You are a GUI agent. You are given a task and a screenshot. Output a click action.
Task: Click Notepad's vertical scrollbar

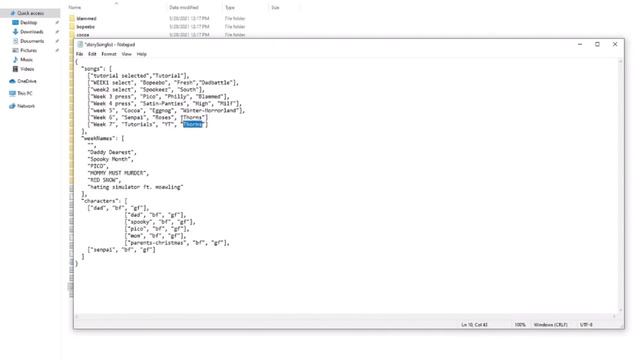click(620, 186)
